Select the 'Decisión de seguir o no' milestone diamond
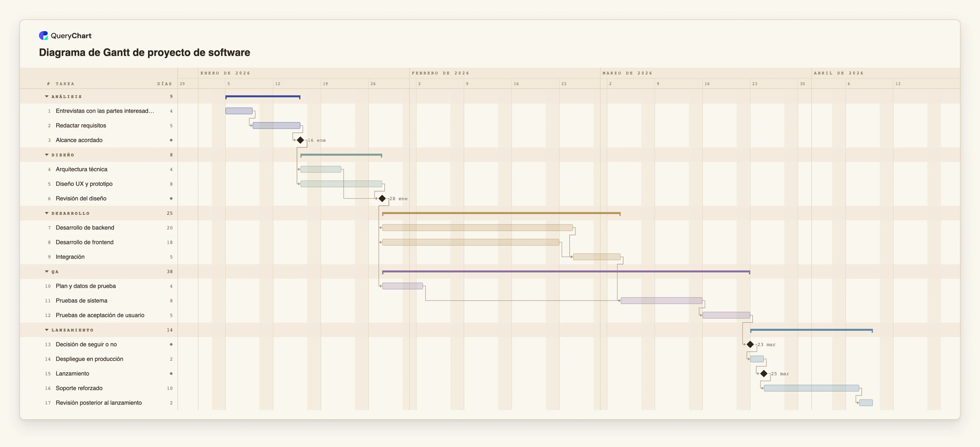This screenshot has width=980, height=447. (x=750, y=344)
